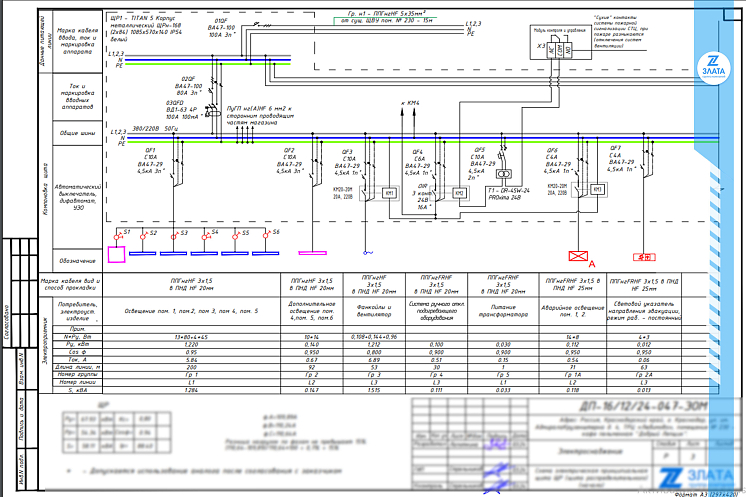Click the 'к КМ4' arrow label
Image resolution: width=746 pixels, height=497 pixels.
[412, 102]
